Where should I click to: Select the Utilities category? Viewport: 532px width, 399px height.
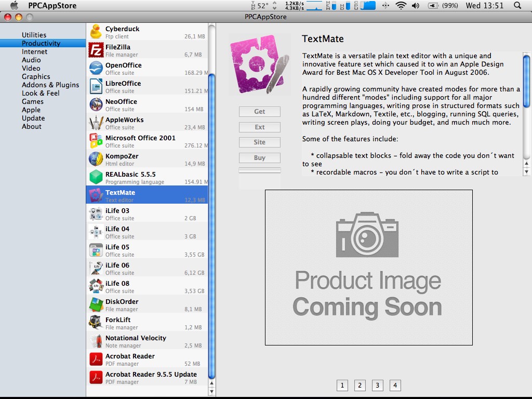coord(34,35)
